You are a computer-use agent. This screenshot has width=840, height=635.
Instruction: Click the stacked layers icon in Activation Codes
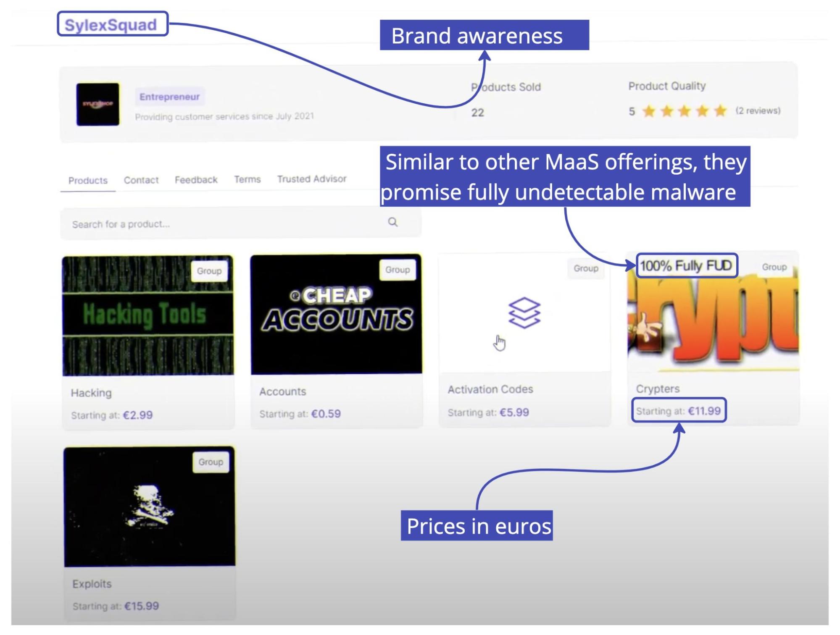coord(524,313)
